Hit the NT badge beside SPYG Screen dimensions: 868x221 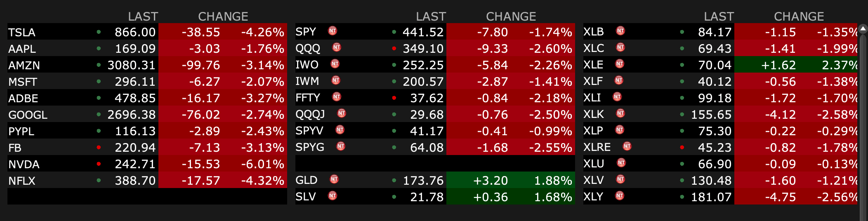pos(341,146)
